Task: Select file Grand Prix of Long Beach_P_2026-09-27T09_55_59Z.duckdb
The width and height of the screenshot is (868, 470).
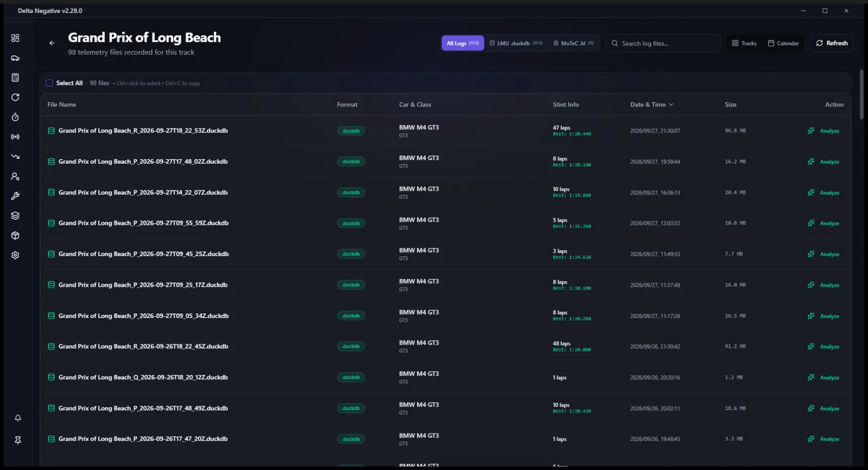Action: pyautogui.click(x=143, y=223)
